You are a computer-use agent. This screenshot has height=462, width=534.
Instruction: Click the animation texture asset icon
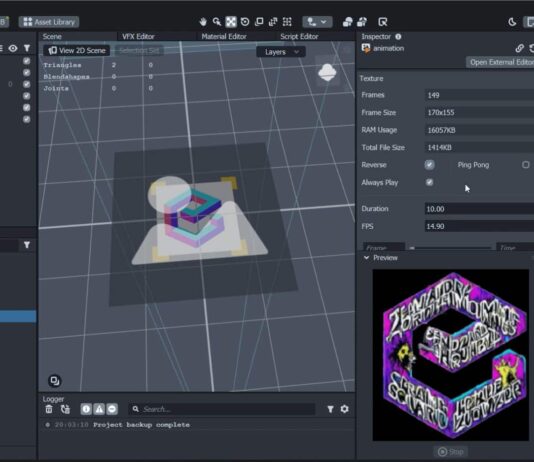coord(366,48)
